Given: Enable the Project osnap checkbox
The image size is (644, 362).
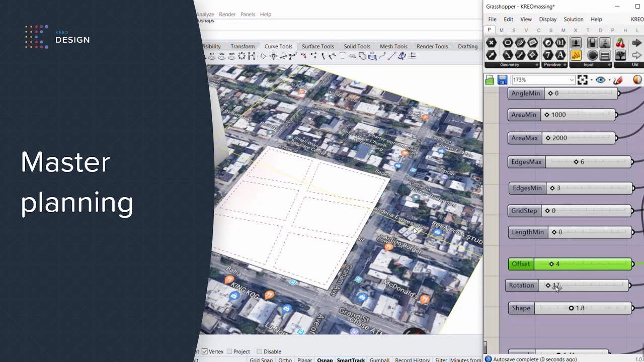Looking at the screenshot, I should pos(229,351).
